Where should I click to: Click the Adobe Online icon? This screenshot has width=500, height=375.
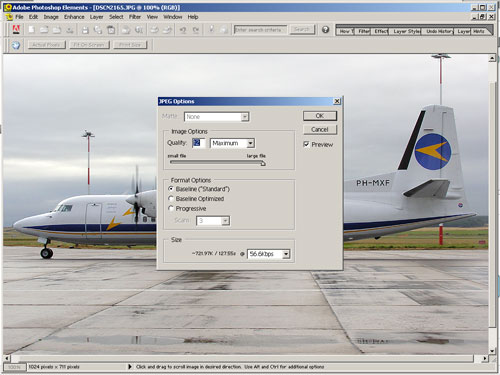click(x=16, y=30)
